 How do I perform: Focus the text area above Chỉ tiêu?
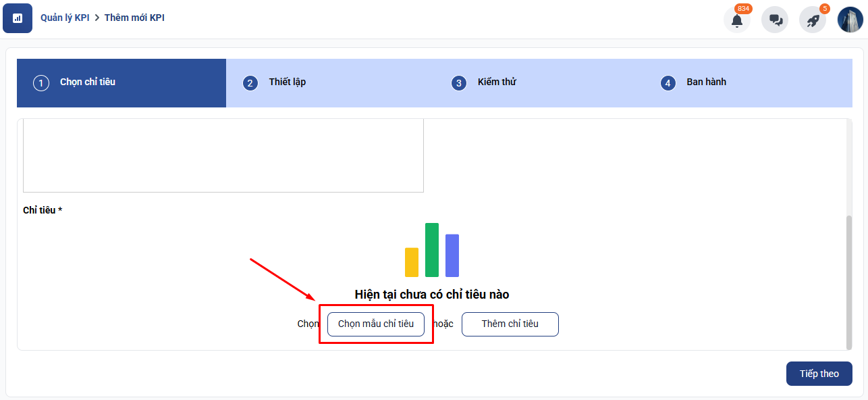click(x=223, y=155)
